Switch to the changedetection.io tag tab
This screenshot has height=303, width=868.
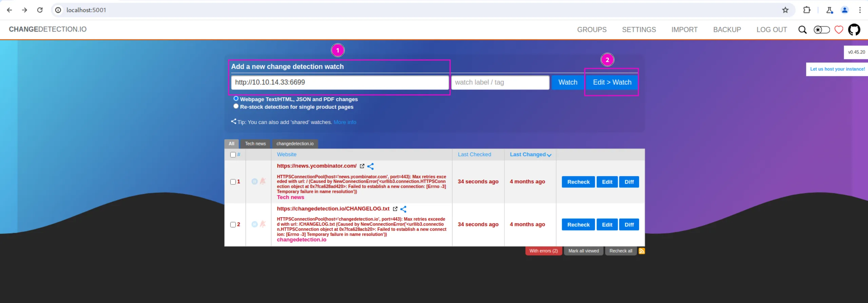295,144
